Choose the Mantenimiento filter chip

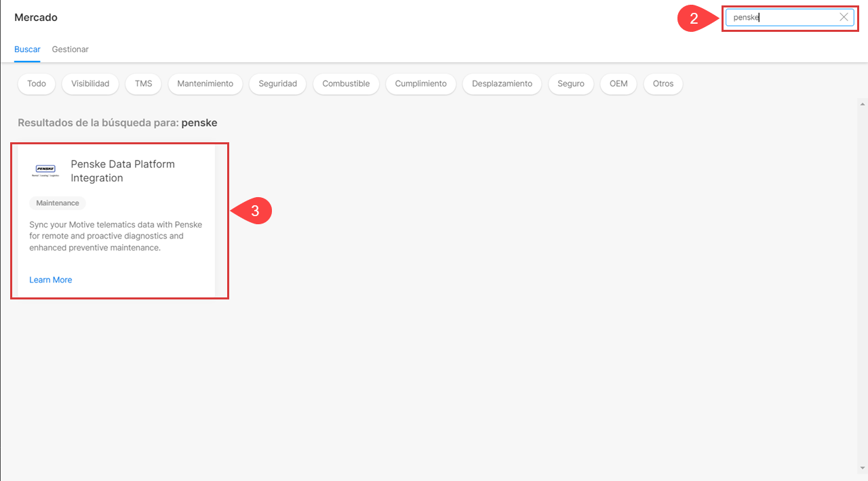pyautogui.click(x=205, y=83)
